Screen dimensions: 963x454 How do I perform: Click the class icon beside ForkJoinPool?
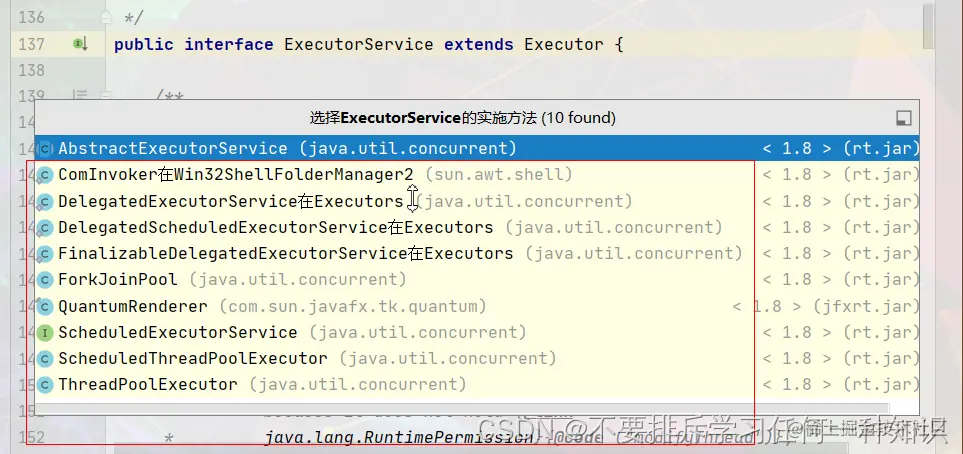click(x=45, y=281)
